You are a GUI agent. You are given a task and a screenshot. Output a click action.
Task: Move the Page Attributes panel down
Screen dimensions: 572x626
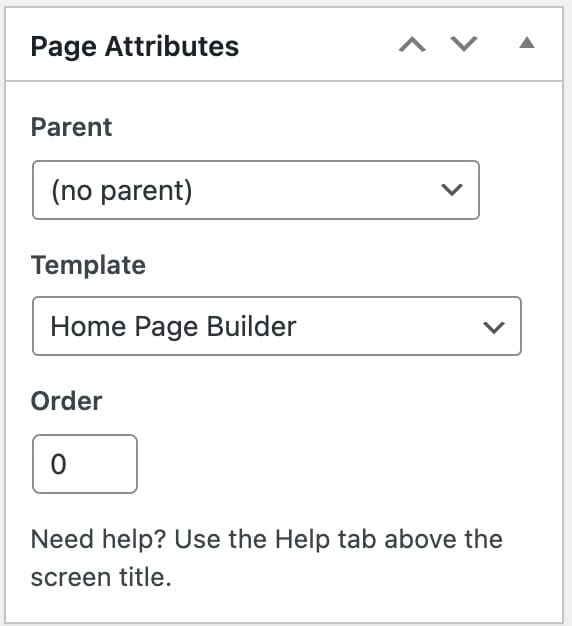464,44
